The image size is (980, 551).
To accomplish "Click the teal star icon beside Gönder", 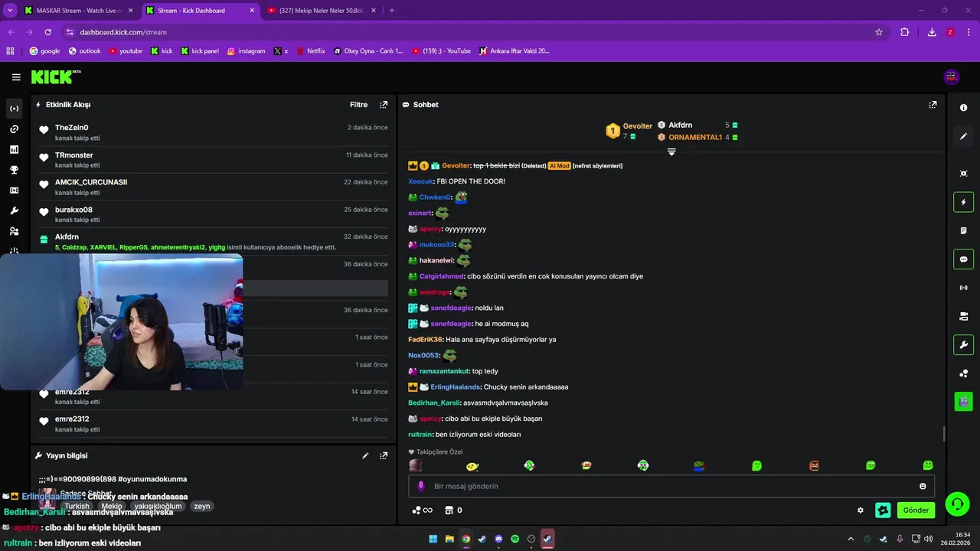I will (883, 510).
